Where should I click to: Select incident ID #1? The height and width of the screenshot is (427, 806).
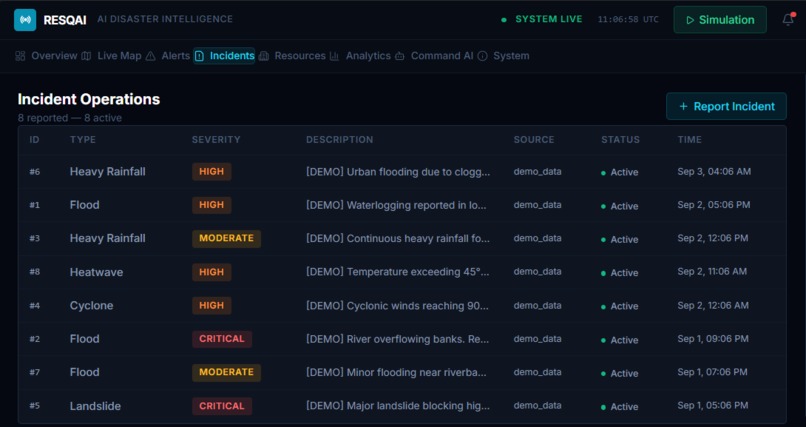34,205
